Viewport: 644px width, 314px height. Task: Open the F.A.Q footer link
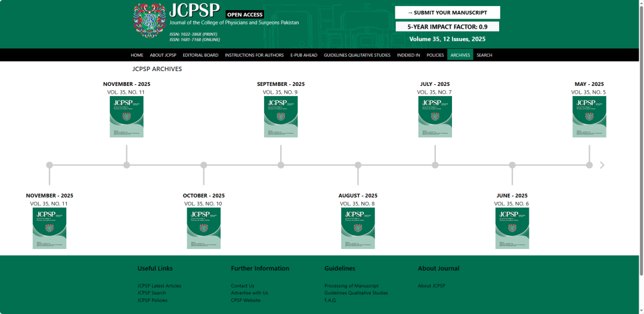(x=330, y=300)
